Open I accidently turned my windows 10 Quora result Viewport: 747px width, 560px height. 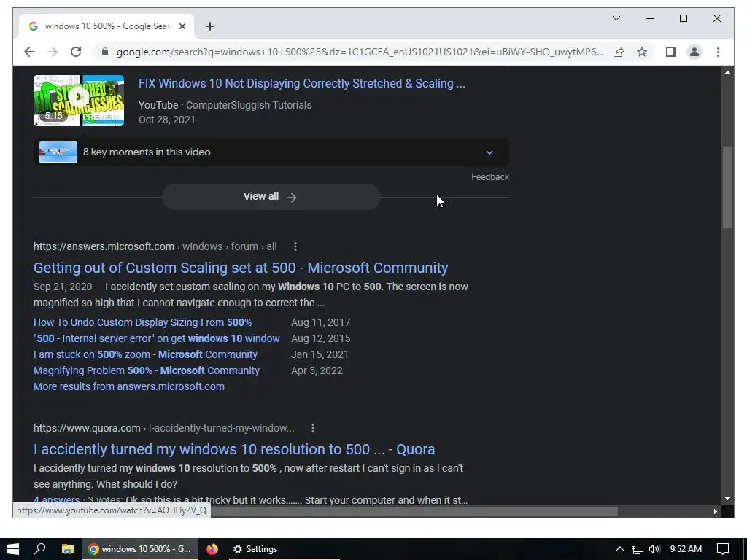(234, 449)
